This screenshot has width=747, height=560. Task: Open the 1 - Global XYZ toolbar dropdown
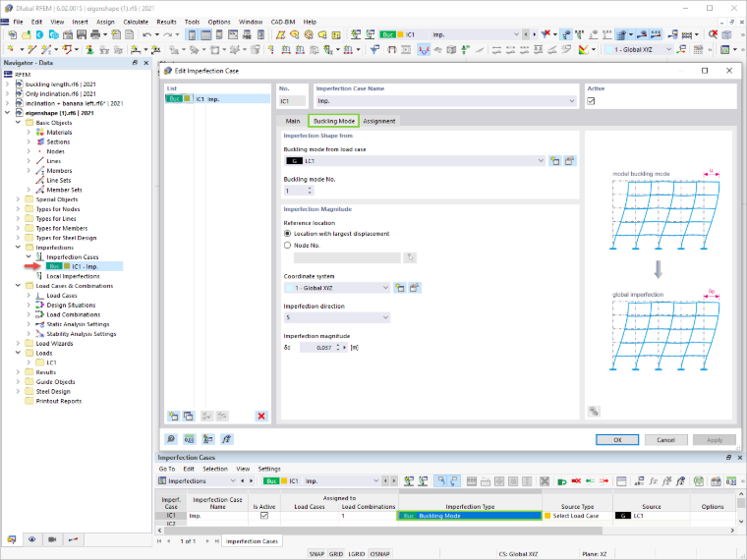(668, 49)
